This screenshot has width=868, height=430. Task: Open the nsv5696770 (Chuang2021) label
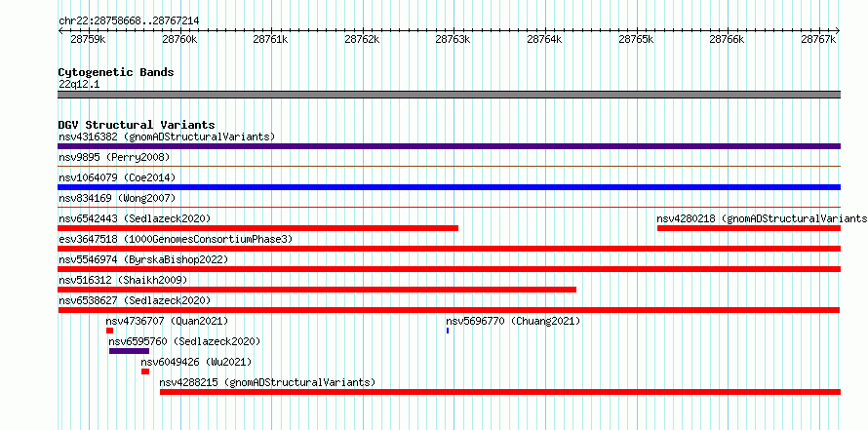coord(513,321)
